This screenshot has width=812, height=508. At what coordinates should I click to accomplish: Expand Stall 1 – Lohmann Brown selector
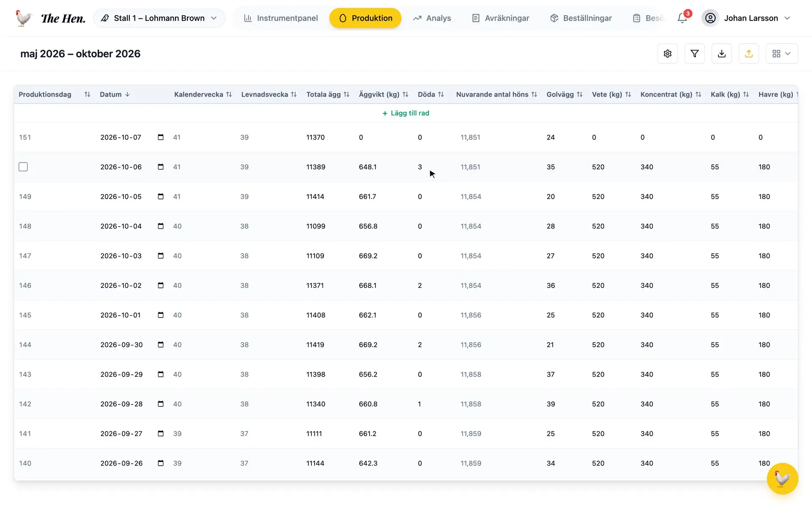coord(159,18)
